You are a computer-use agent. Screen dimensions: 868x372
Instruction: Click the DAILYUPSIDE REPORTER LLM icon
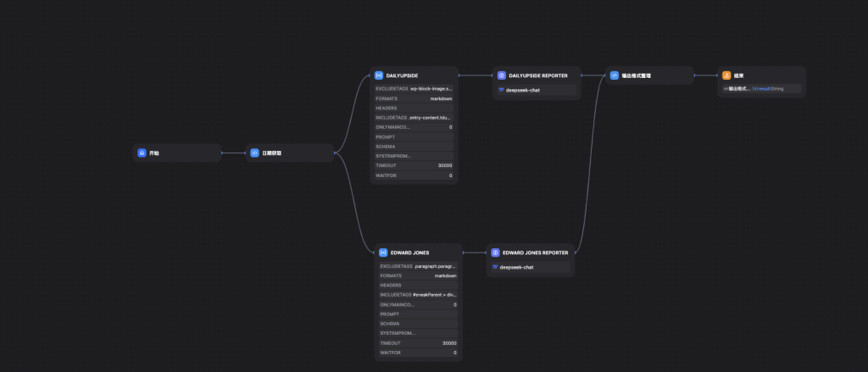click(501, 75)
